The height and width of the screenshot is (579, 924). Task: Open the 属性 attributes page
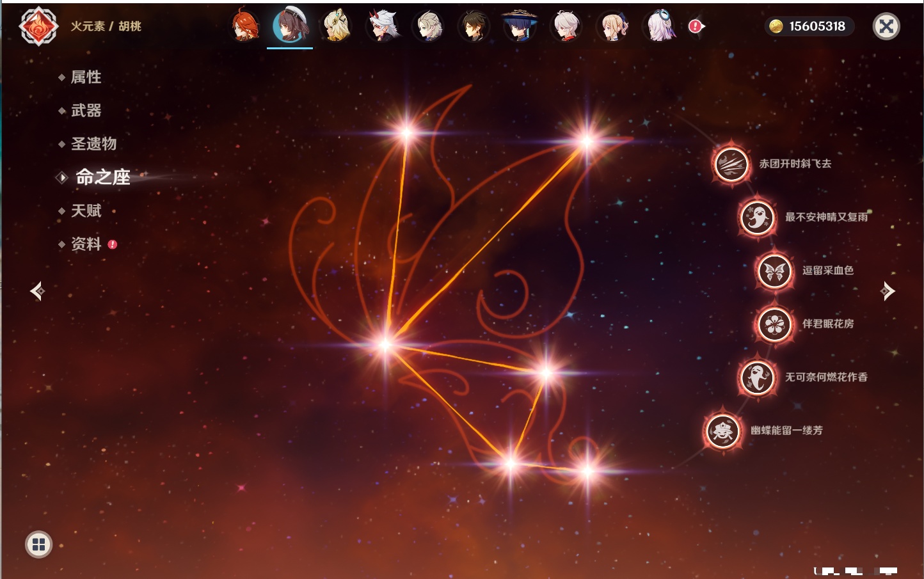[86, 77]
